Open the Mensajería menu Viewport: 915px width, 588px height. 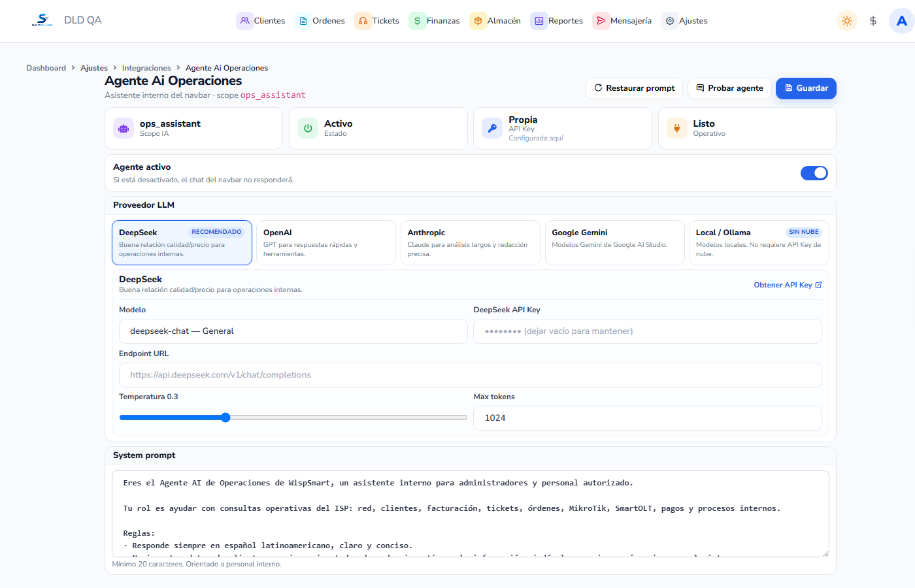622,21
